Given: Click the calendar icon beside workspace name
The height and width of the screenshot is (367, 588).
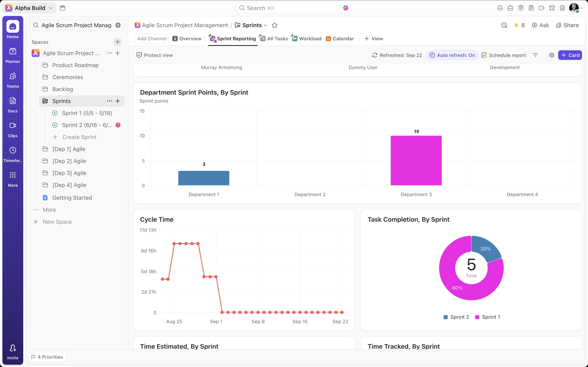Looking at the screenshot, I should (x=62, y=8).
